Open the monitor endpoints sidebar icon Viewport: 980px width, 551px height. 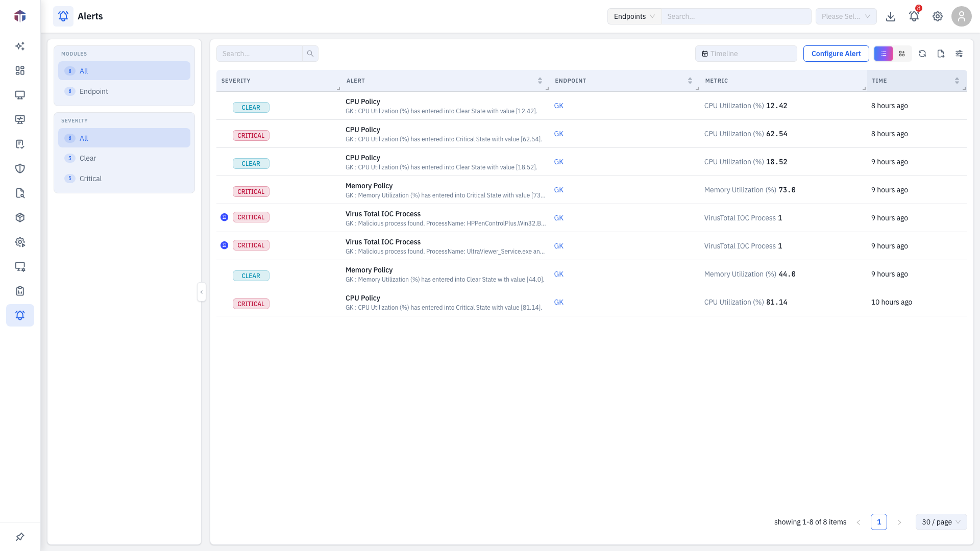click(20, 95)
